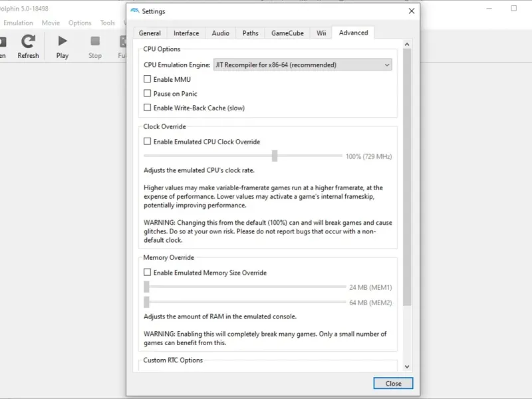This screenshot has width=532, height=399.
Task: Open the CPU Emulation Engine dropdown
Action: coord(303,65)
